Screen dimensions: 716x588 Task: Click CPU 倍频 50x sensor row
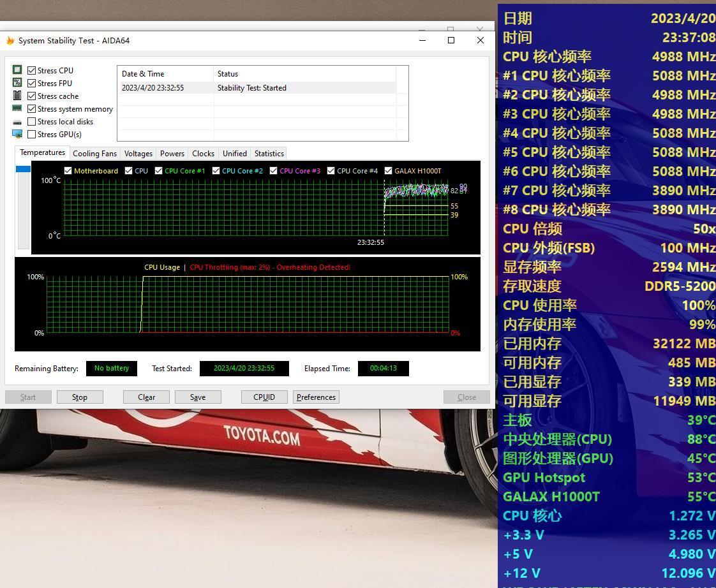609,229
